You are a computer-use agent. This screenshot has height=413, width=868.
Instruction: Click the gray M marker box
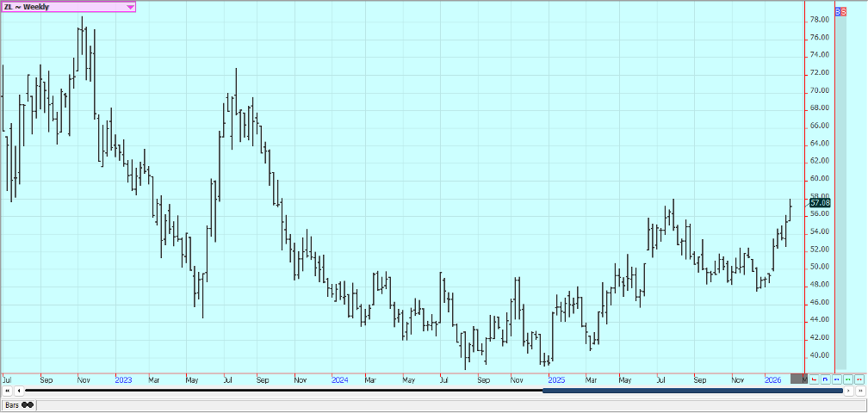tap(799, 379)
